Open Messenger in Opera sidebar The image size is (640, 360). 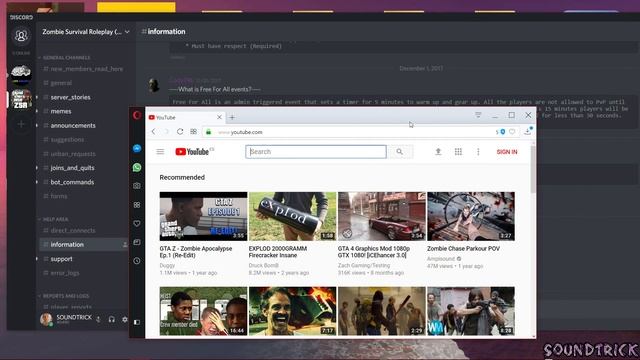pos(137,149)
